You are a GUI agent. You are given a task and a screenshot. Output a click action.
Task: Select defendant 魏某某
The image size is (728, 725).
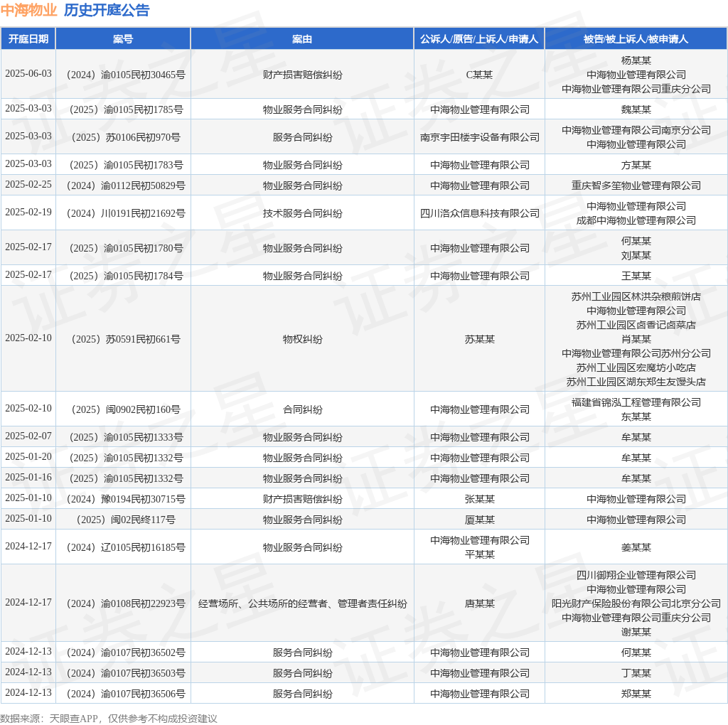[x=636, y=109]
